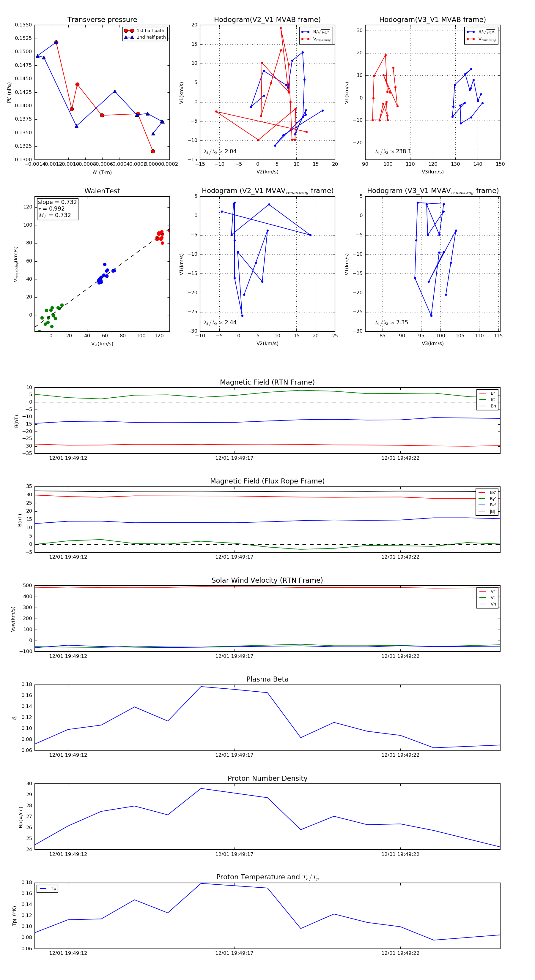Image resolution: width=535 pixels, height=980 pixels.
Task: Click the V_remaining(km/s) y-axis label
Action: coord(16,264)
